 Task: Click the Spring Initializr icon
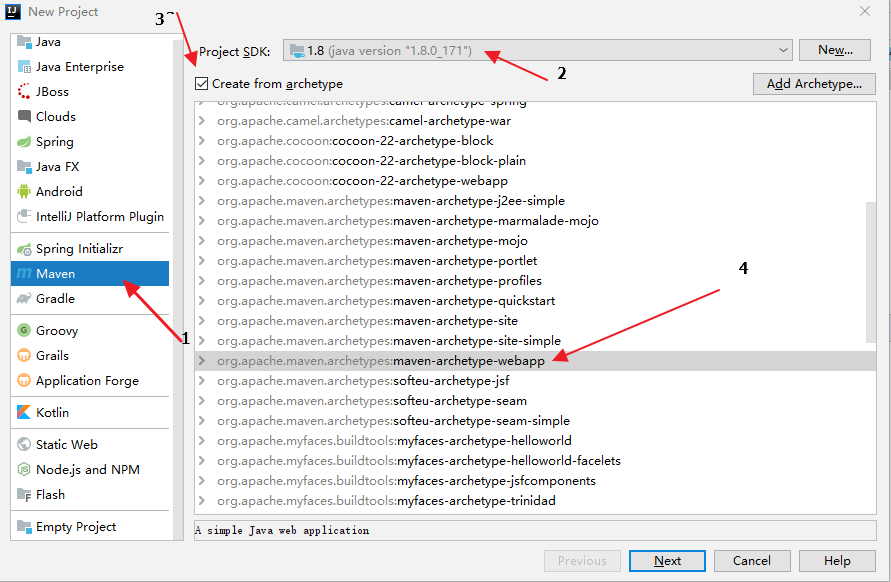(x=24, y=249)
